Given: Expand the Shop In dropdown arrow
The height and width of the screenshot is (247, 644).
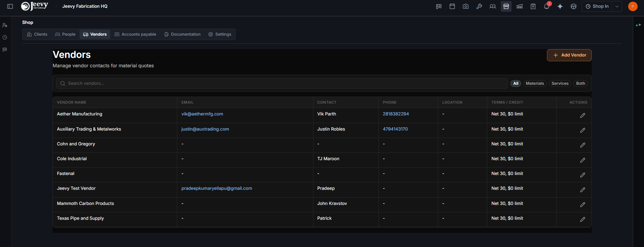Looking at the screenshot, I should (617, 6).
